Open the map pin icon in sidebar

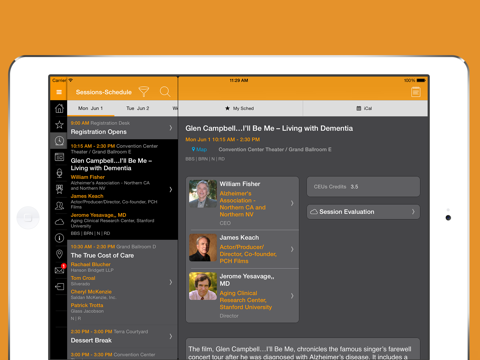(x=59, y=254)
